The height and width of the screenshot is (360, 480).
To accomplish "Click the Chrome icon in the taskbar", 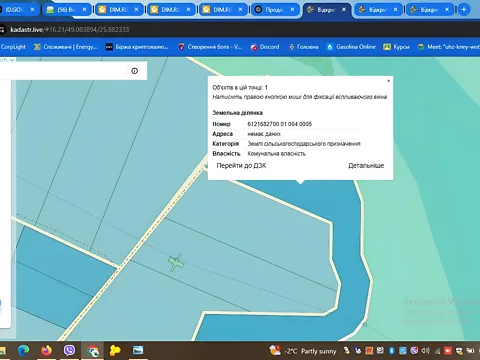I will [93, 351].
